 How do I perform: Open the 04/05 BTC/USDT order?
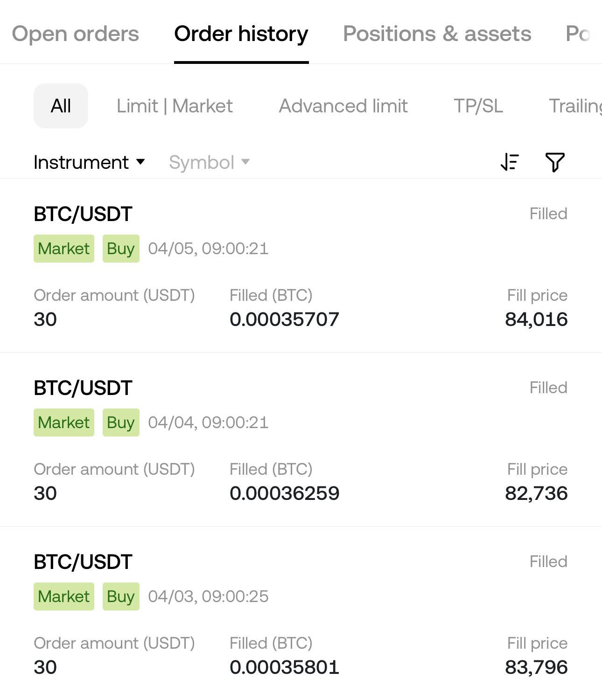301,265
